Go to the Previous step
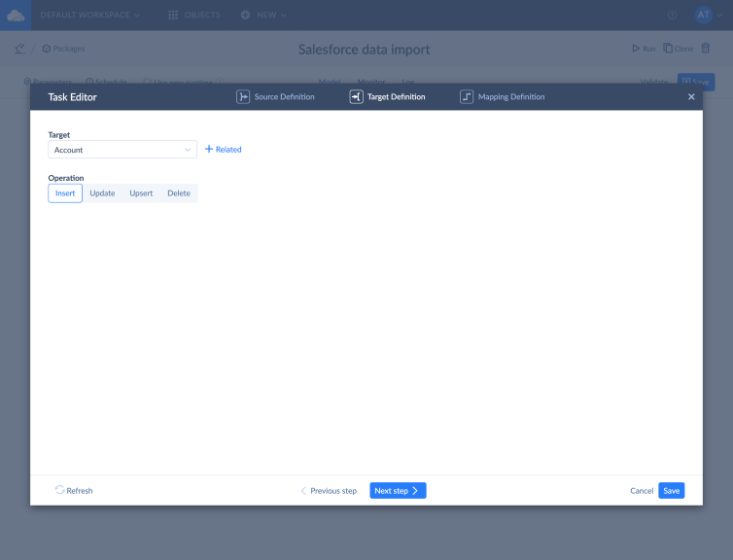This screenshot has width=733, height=560. 329,490
